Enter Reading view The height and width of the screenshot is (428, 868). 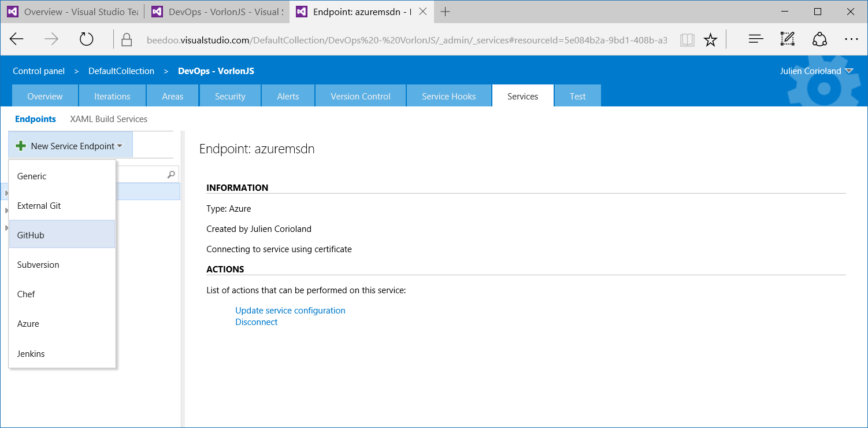[x=687, y=39]
